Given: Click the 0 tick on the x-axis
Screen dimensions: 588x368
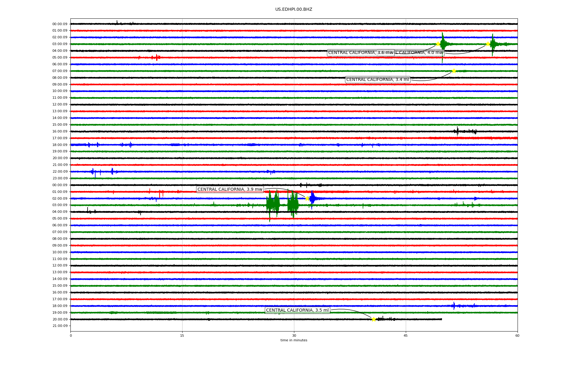Looking at the screenshot, I should [x=71, y=335].
